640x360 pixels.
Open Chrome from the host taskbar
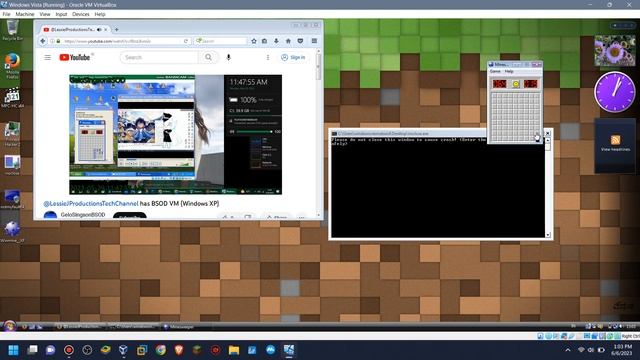[160, 350]
